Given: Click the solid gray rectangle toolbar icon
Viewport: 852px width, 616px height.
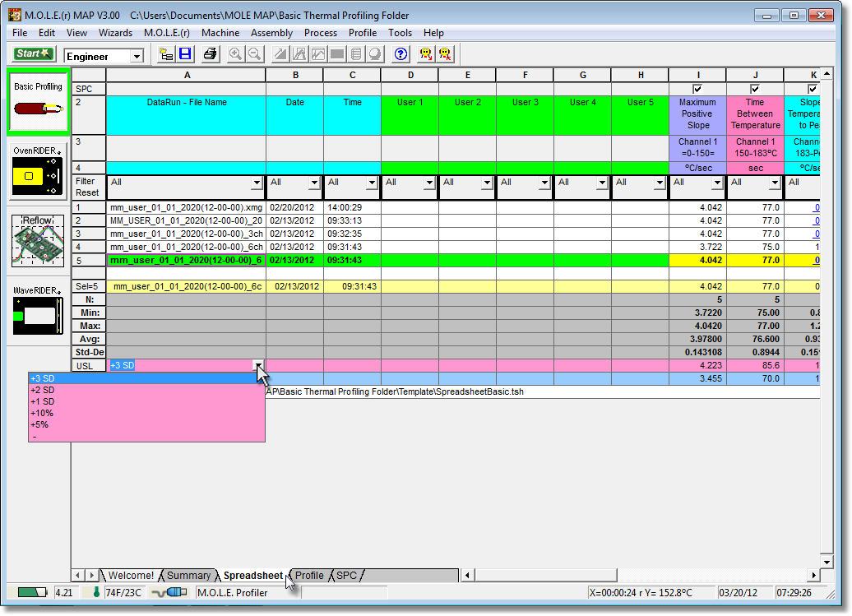Looking at the screenshot, I should point(337,53).
